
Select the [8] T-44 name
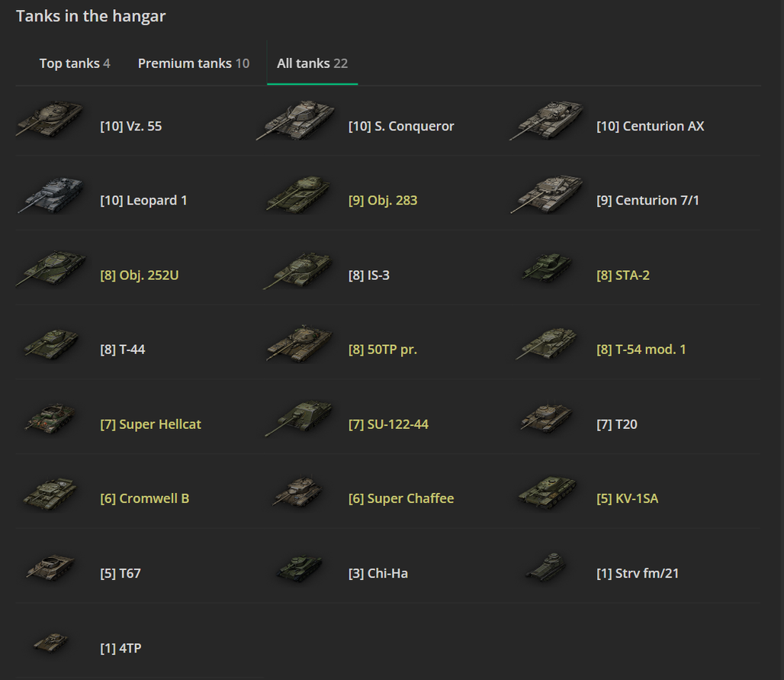[123, 350]
